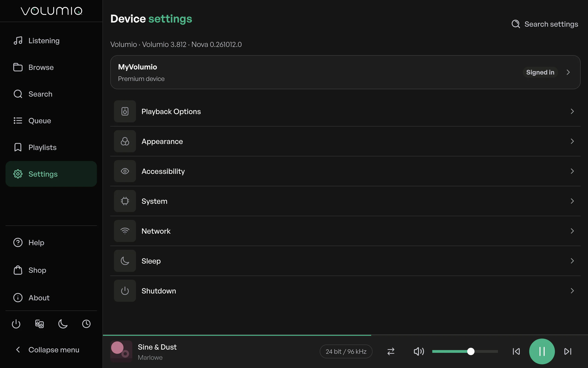Open the Help page
Viewport: 588px width, 368px height.
coord(51,242)
